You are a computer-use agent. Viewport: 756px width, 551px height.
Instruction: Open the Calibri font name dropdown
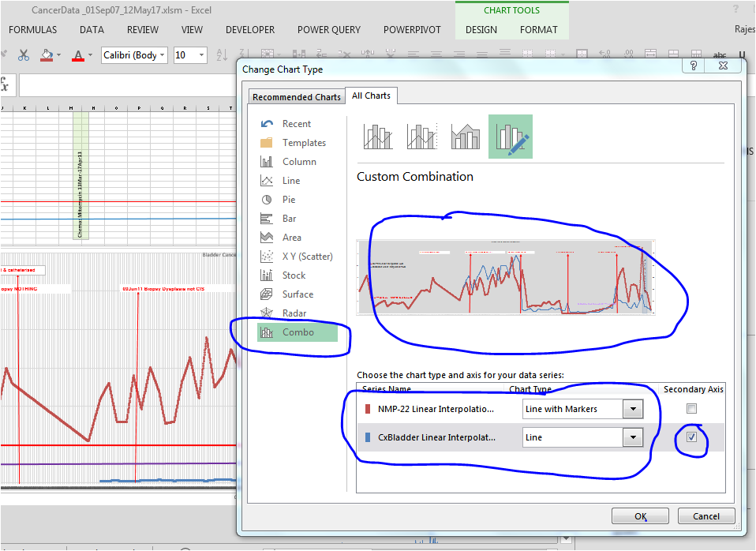point(163,55)
